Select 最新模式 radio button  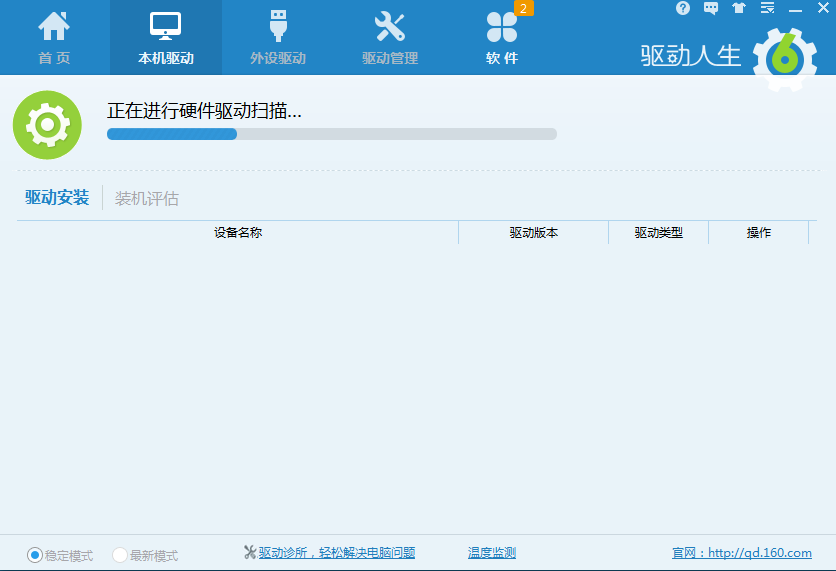click(x=120, y=555)
